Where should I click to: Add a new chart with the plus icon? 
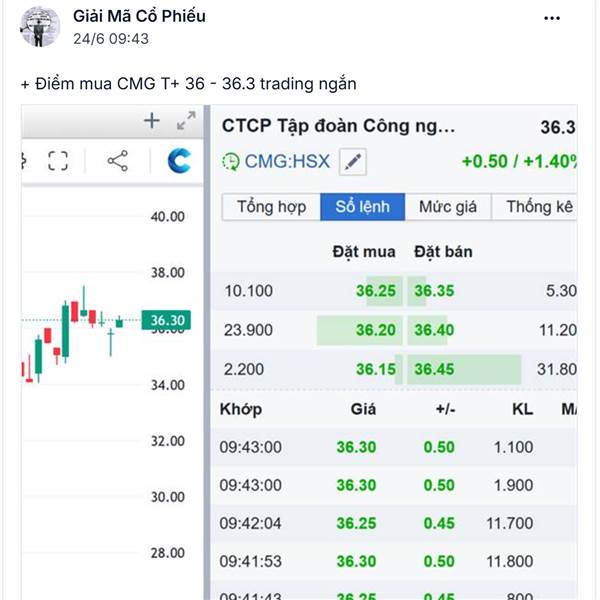tap(152, 121)
